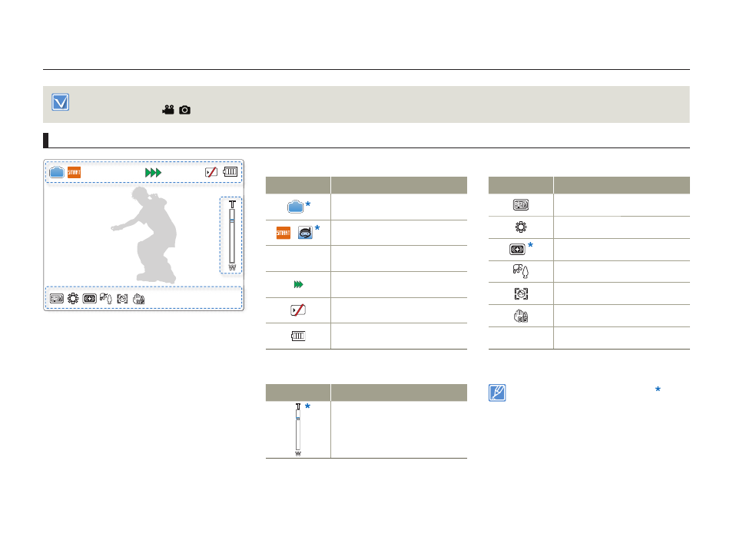Click the video camcorder mode icon in the banner
This screenshot has height=560, width=733.
pyautogui.click(x=168, y=110)
